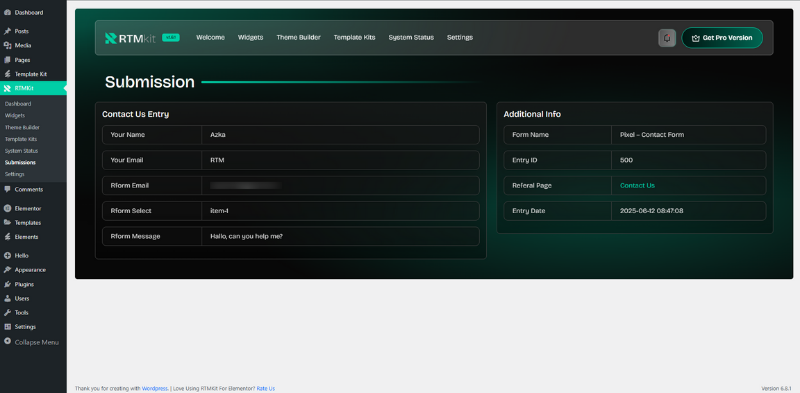Click the Form Name label
This screenshot has width=800, height=393.
click(531, 135)
